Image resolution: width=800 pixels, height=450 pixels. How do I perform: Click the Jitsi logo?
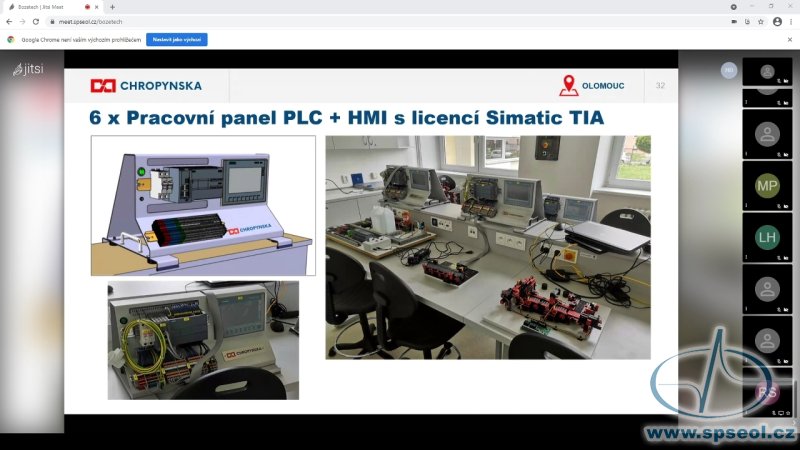click(29, 69)
